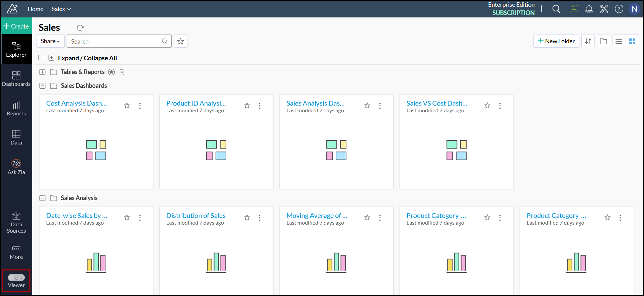The width and height of the screenshot is (644, 296).
Task: Open the feedback chat icon
Action: point(573,9)
